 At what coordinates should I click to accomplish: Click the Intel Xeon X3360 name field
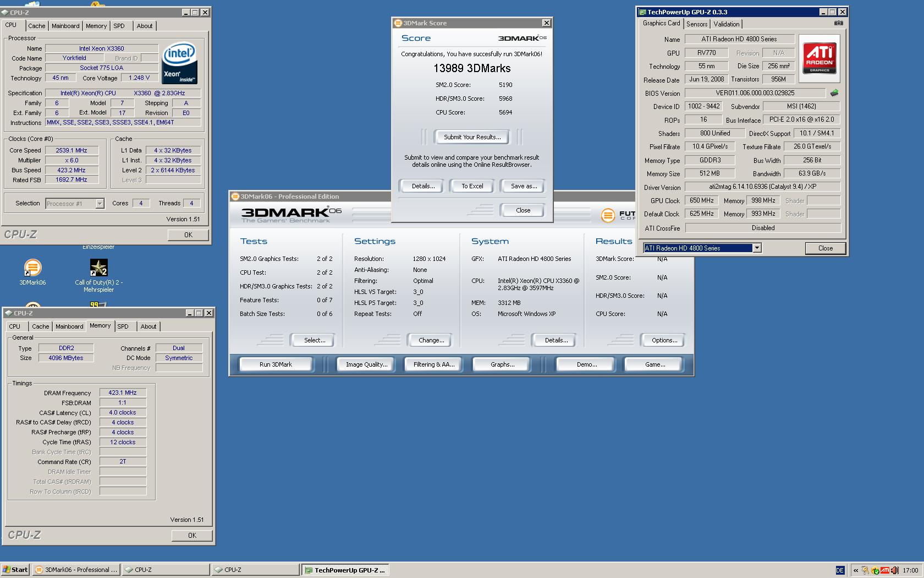(102, 48)
